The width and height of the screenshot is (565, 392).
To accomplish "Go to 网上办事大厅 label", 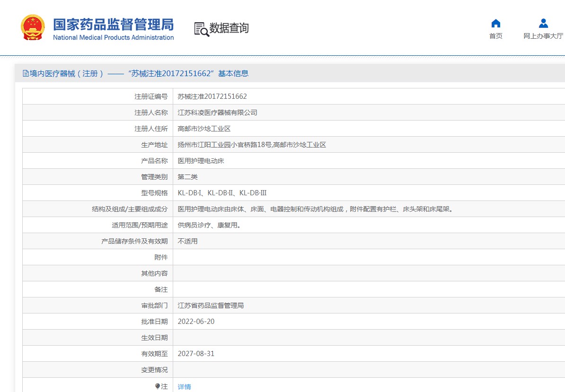I will 543,36.
